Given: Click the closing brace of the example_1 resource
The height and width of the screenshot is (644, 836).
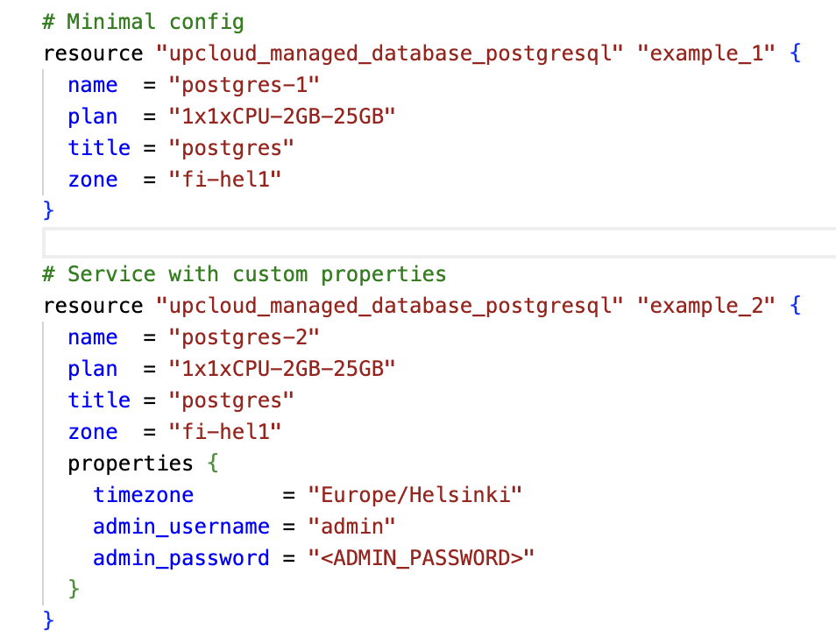Looking at the screenshot, I should tap(49, 210).
